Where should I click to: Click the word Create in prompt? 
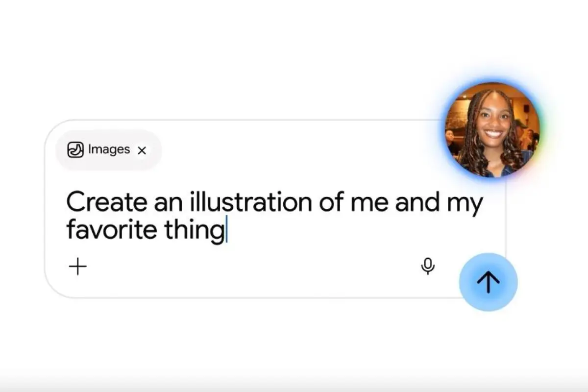(106, 202)
